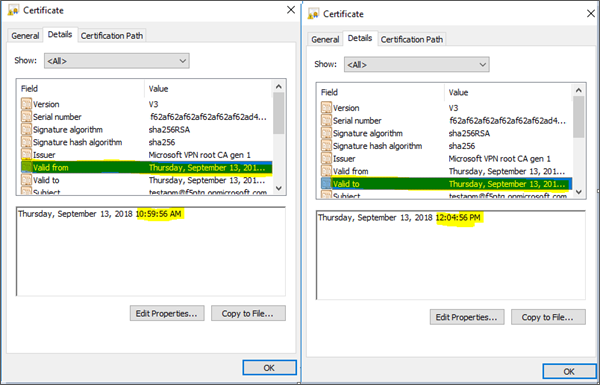The image size is (600, 385).
Task: Select 'sha256RSA' value in left window
Action: click(x=169, y=130)
